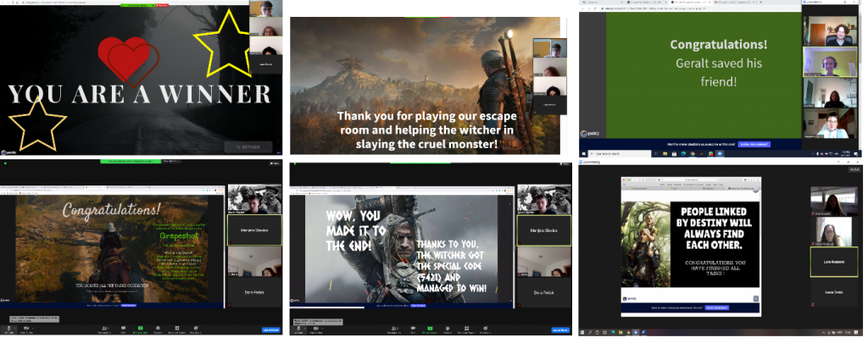Viewport: 868px width, 343px height.
Task: Open Breakout Rooms in special code slide Zoom window
Action: [x=467, y=329]
